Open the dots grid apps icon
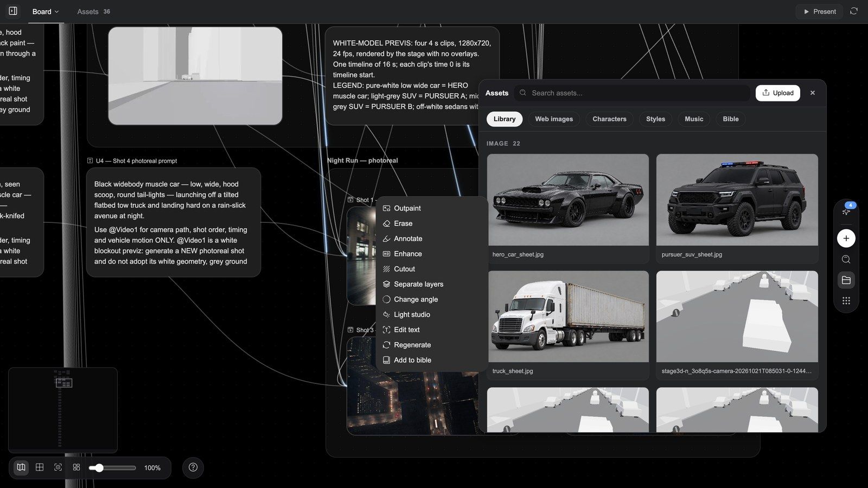The height and width of the screenshot is (488, 868). (846, 301)
